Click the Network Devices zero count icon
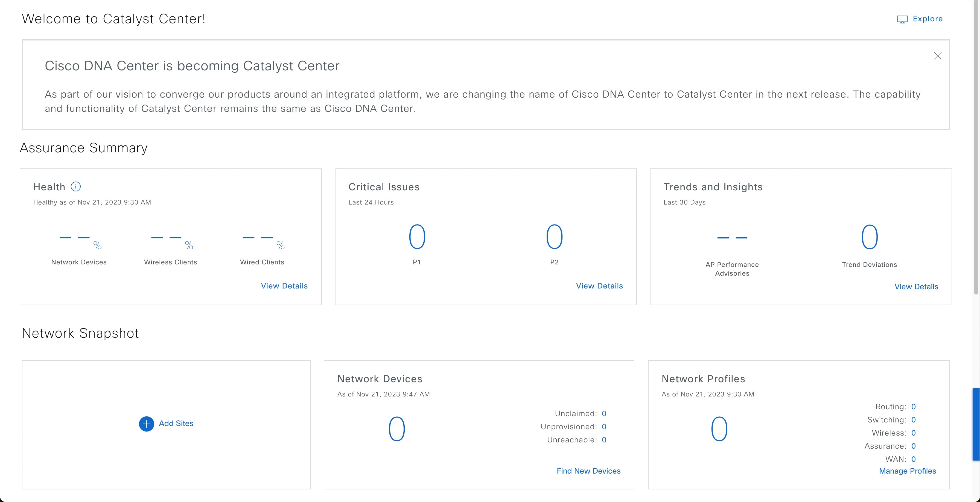980x502 pixels. pos(396,428)
